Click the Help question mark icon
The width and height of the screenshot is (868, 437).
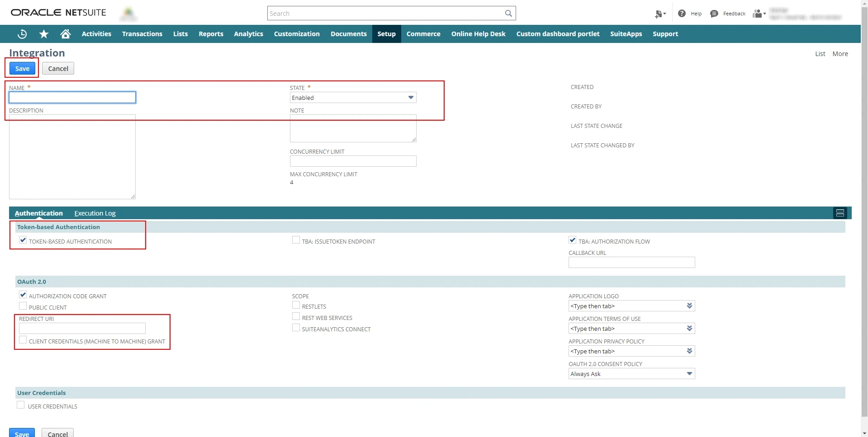[682, 14]
